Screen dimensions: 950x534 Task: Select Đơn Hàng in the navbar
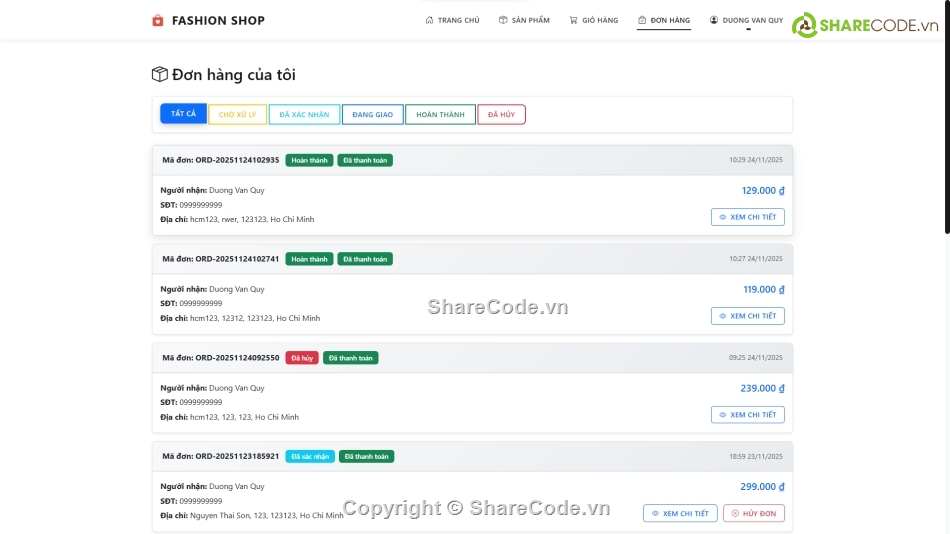664,20
